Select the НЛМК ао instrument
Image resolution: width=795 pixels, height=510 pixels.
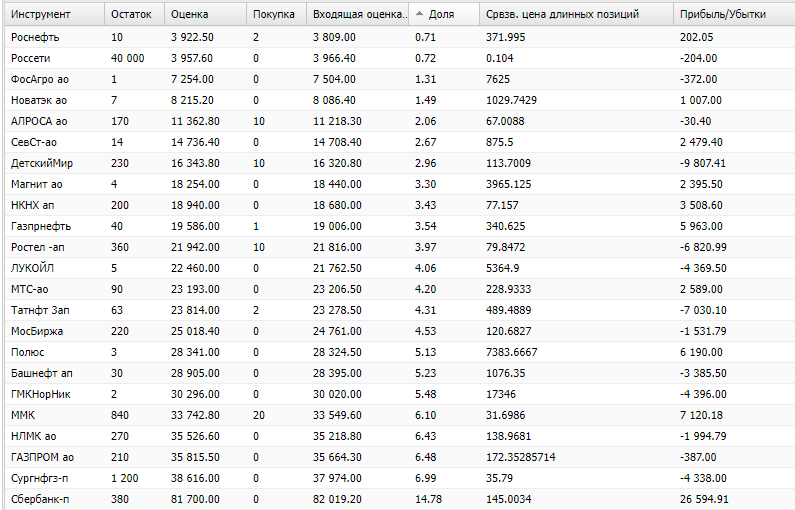[33, 436]
